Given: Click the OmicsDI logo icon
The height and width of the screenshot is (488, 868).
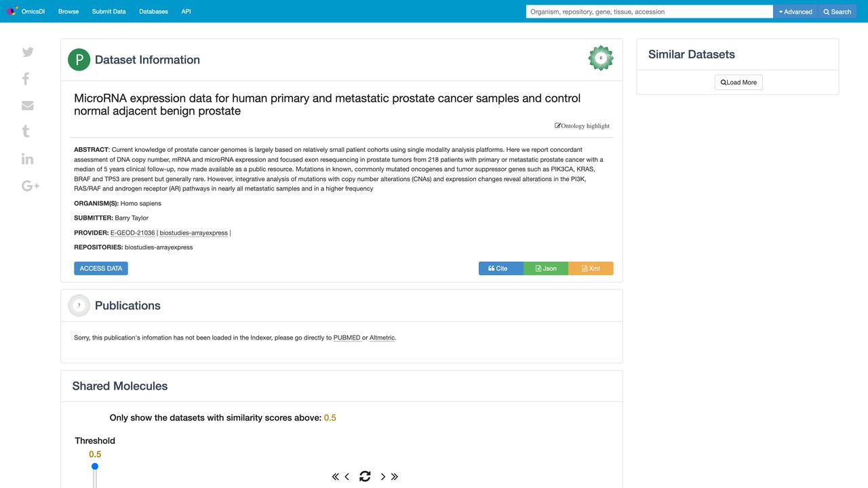Looking at the screenshot, I should pyautogui.click(x=12, y=12).
